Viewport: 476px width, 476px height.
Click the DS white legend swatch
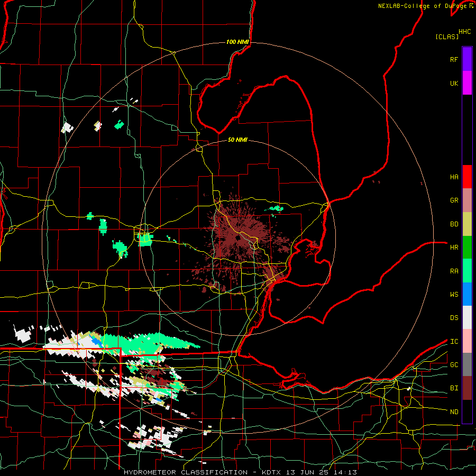tap(467, 317)
